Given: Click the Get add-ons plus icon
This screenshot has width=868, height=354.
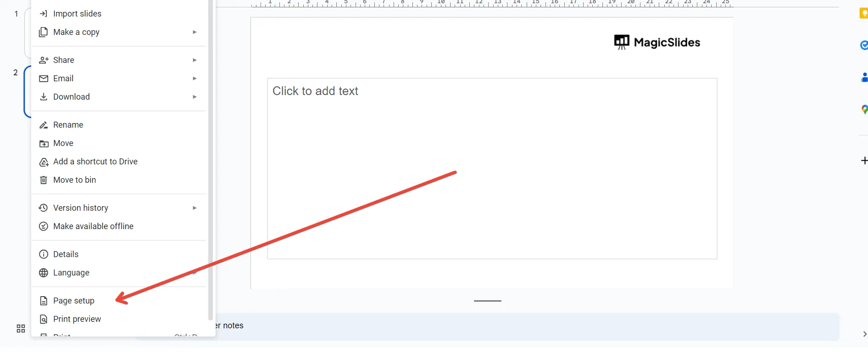Looking at the screenshot, I should pos(864,160).
